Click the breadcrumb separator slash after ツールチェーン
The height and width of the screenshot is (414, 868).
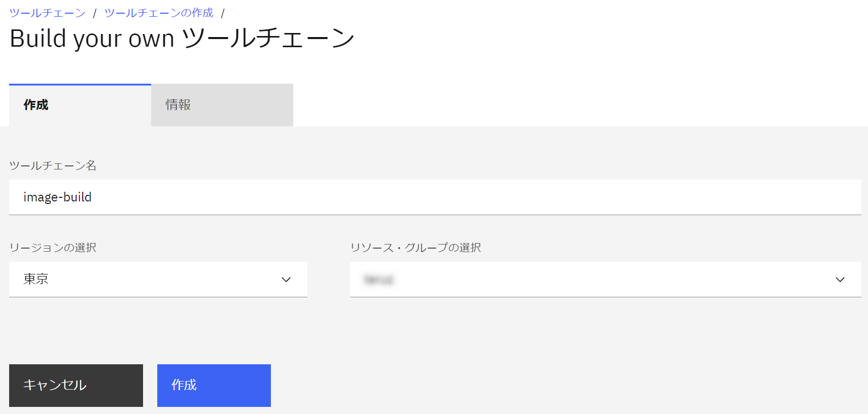(95, 12)
